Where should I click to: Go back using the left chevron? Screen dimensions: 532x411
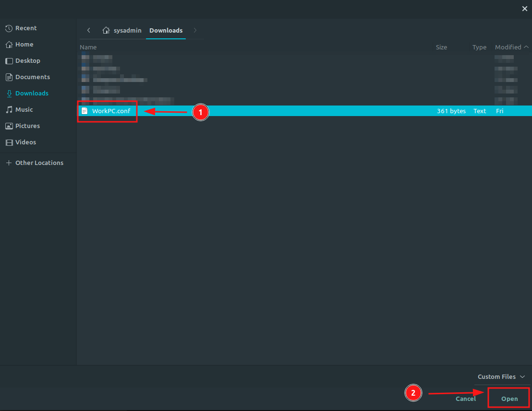click(x=88, y=30)
